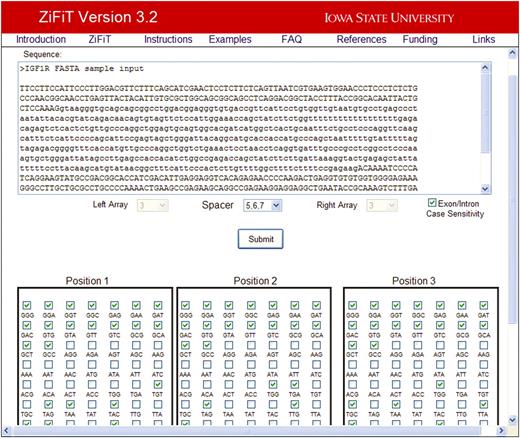Uncheck TTA in Position 3
This screenshot has width=520, height=438.
tap(484, 404)
